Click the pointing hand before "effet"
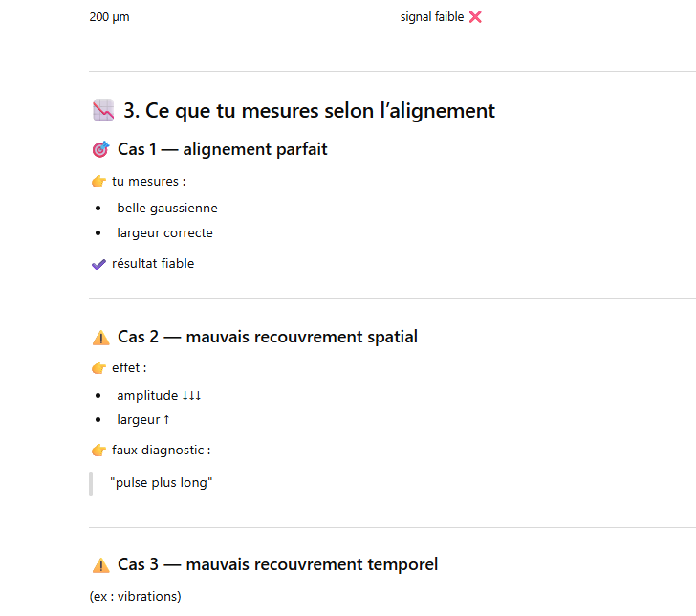The image size is (696, 616). click(x=98, y=368)
